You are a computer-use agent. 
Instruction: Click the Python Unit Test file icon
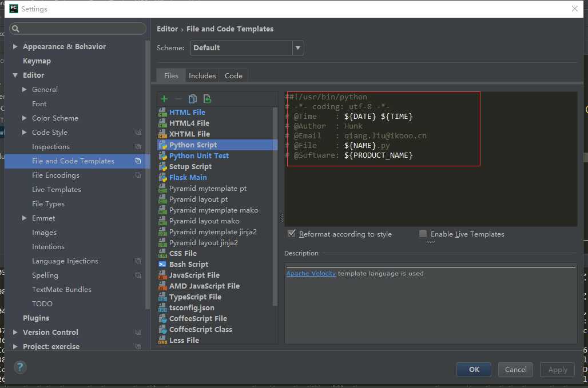[162, 156]
